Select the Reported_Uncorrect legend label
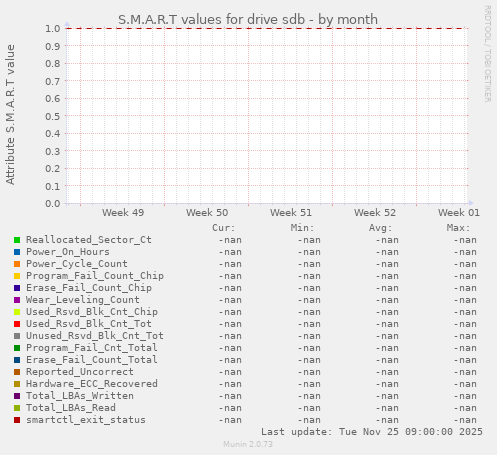Image resolution: width=497 pixels, height=455 pixels. [x=80, y=372]
